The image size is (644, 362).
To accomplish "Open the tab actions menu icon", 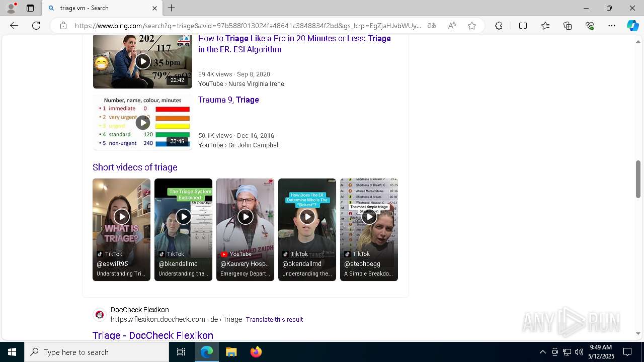I will pos(30,8).
